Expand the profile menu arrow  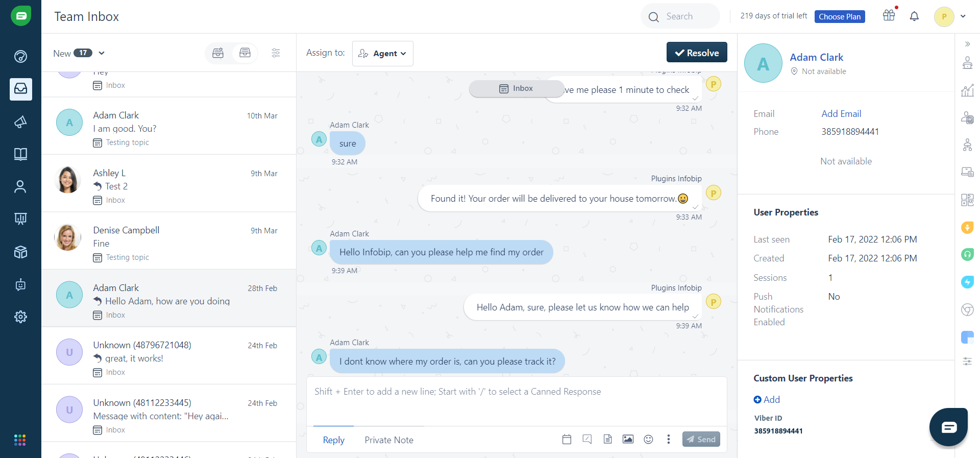click(x=963, y=16)
